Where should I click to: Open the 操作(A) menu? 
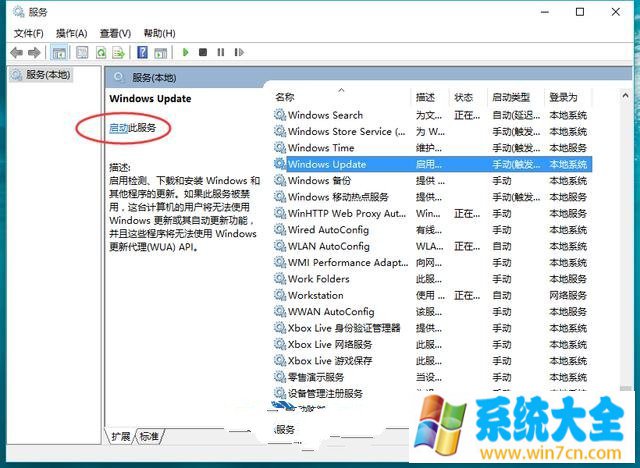pyautogui.click(x=71, y=33)
